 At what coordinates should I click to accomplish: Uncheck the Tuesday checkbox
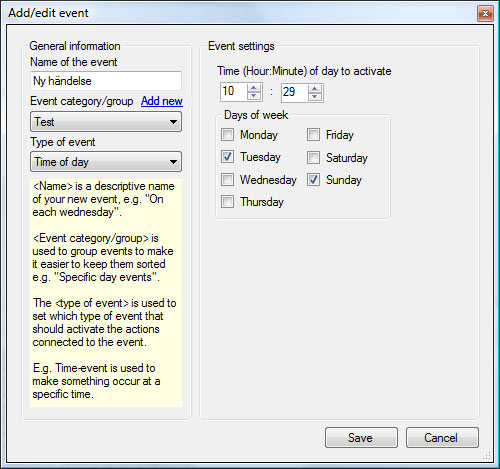[227, 157]
